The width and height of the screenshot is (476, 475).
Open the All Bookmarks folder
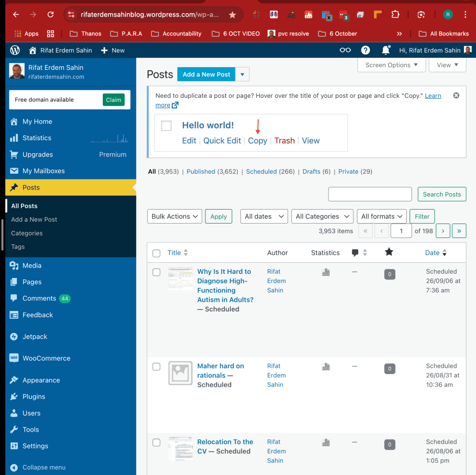coord(443,34)
